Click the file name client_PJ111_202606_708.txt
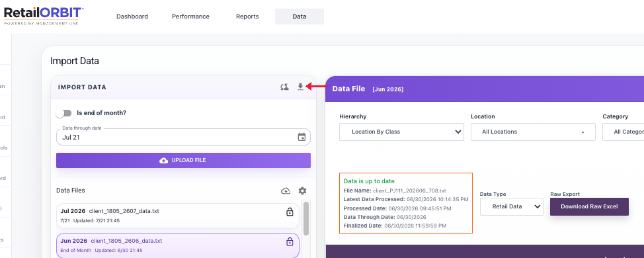 click(x=409, y=191)
